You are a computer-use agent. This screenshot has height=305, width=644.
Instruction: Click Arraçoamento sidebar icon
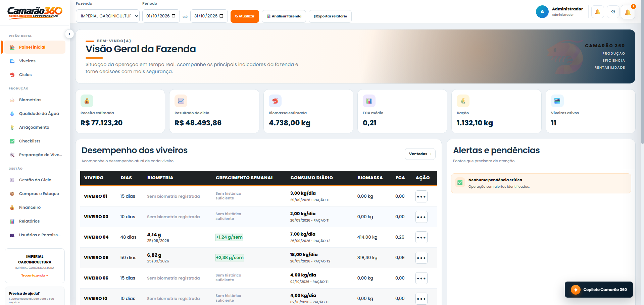click(12, 127)
